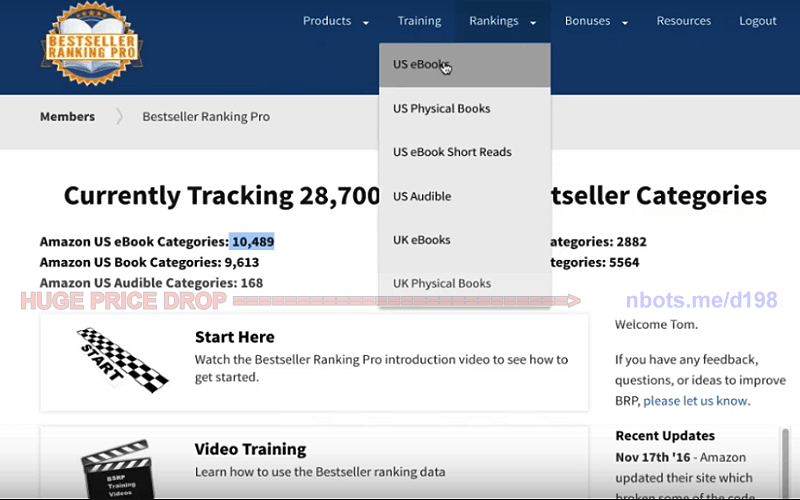
Task: Click the Bestseller Ranking Pro logo
Action: [92, 43]
